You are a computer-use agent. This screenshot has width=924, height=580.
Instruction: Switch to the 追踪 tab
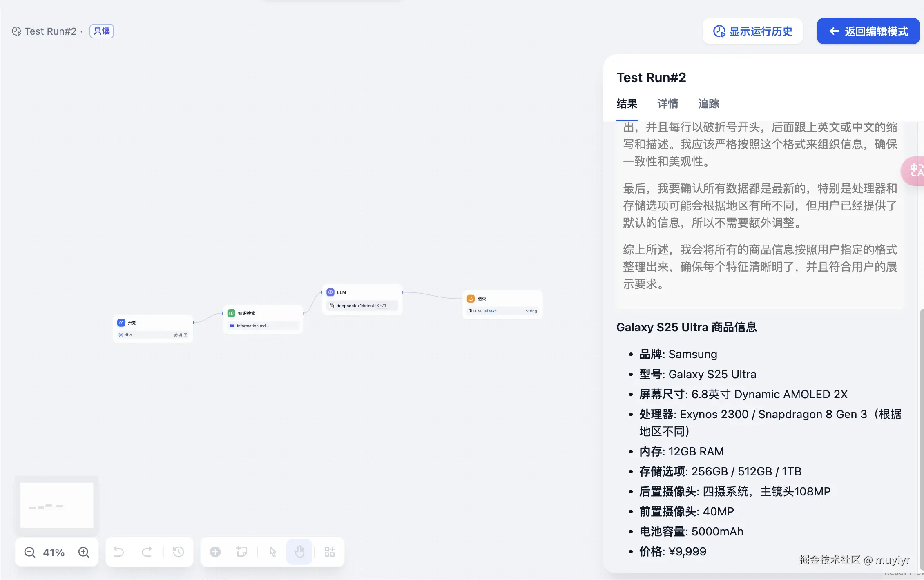(709, 104)
